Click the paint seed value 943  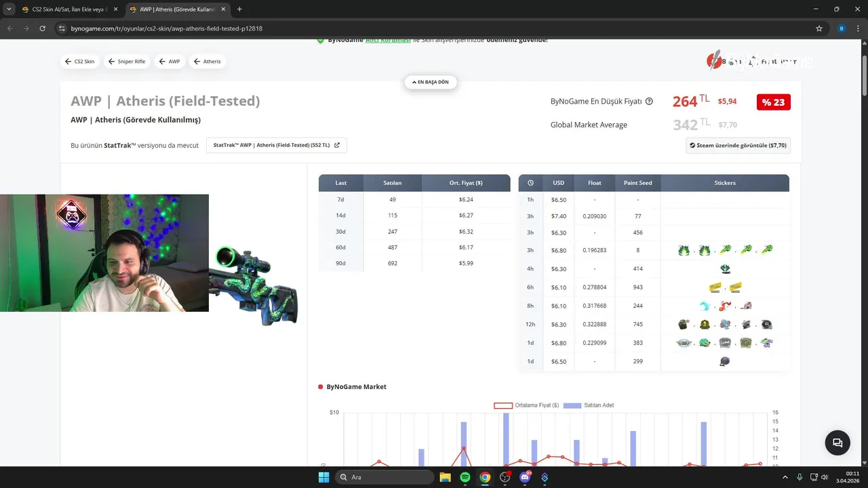[638, 287]
